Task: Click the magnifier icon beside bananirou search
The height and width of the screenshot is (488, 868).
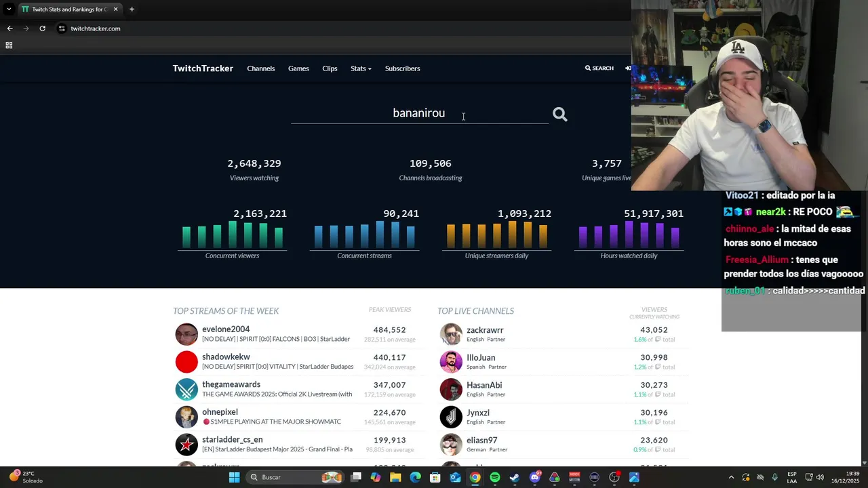Action: pos(559,115)
